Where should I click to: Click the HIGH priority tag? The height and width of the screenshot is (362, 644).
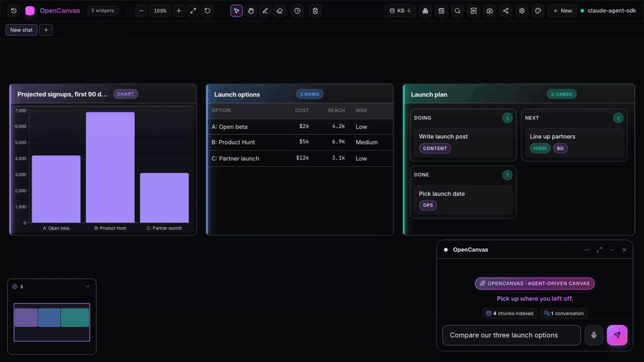click(x=539, y=148)
